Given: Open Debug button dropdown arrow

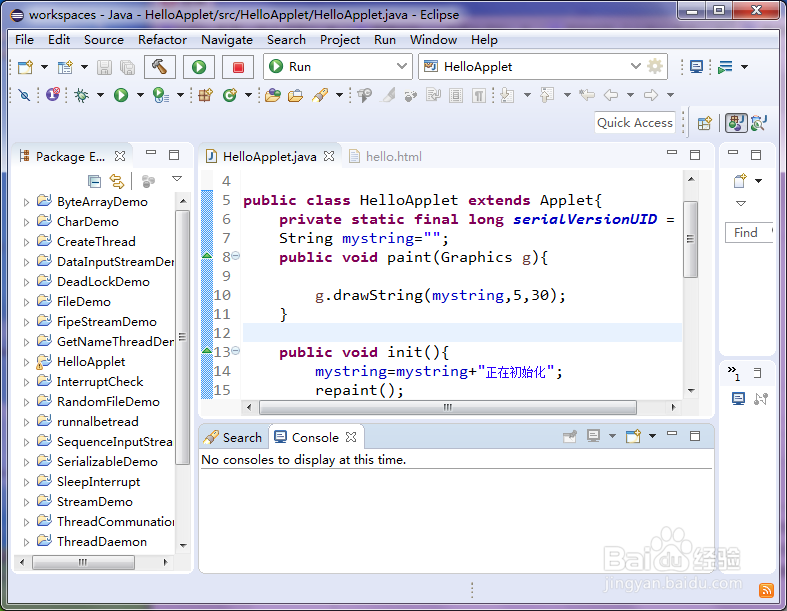Looking at the screenshot, I should tap(100, 95).
